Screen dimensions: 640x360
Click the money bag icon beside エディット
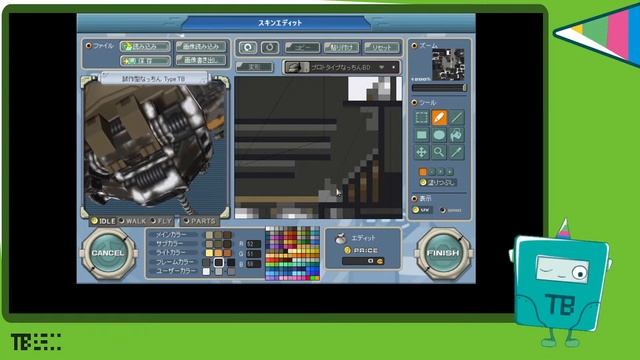coord(340,238)
